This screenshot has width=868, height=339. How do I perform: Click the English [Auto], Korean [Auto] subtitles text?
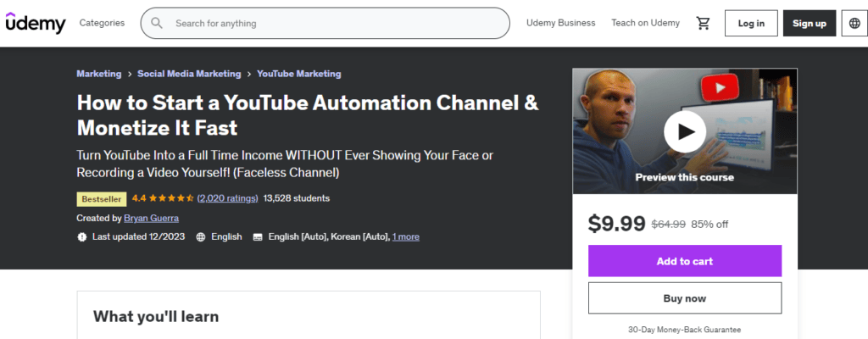pyautogui.click(x=329, y=236)
